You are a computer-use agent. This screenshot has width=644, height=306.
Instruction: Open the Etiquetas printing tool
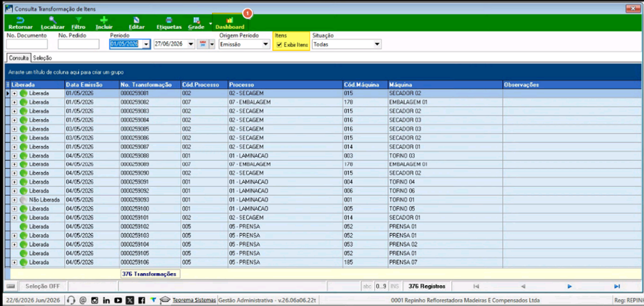169,23
